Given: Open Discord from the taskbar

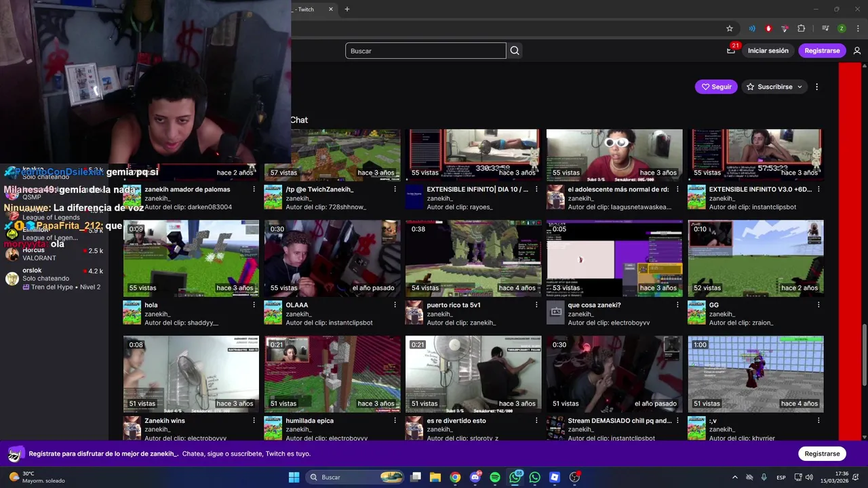Looking at the screenshot, I should [x=475, y=477].
